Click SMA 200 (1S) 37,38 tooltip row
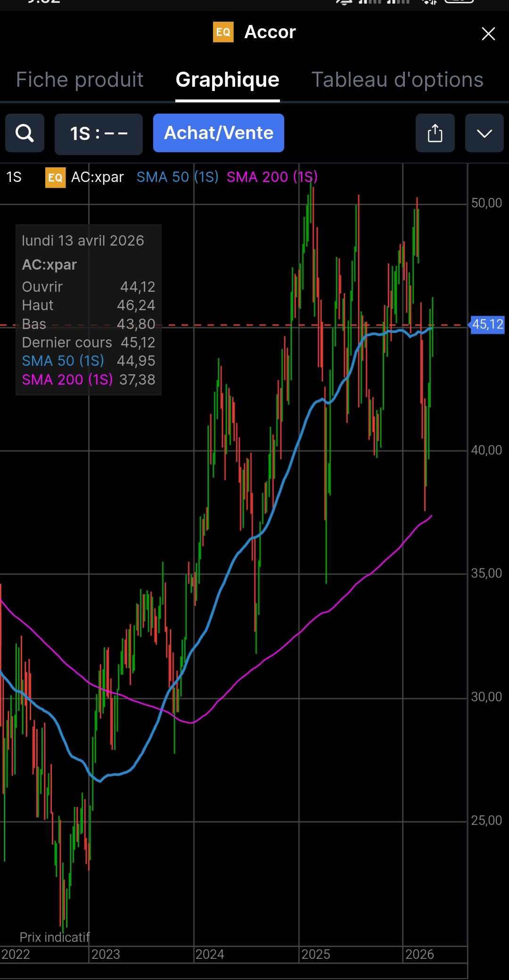The height and width of the screenshot is (980, 509). coord(89,379)
